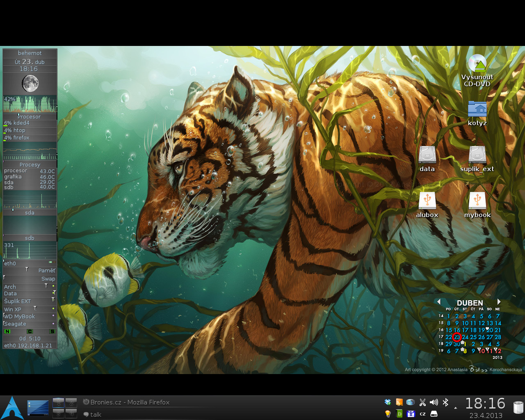Select the mybook USB desktop icon
The width and height of the screenshot is (525, 420).
477,205
